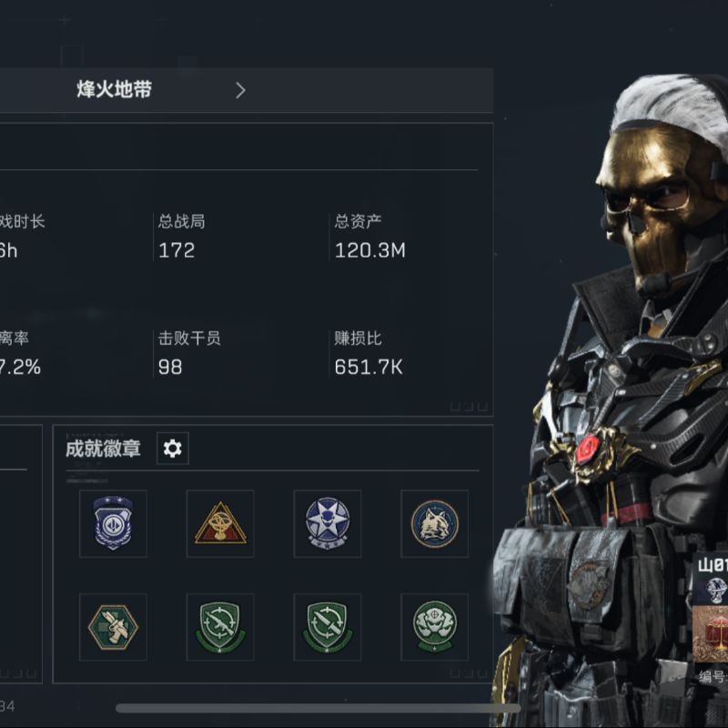Select the green shield rifle badge
Screen dimensions: 728x728
tap(220, 627)
